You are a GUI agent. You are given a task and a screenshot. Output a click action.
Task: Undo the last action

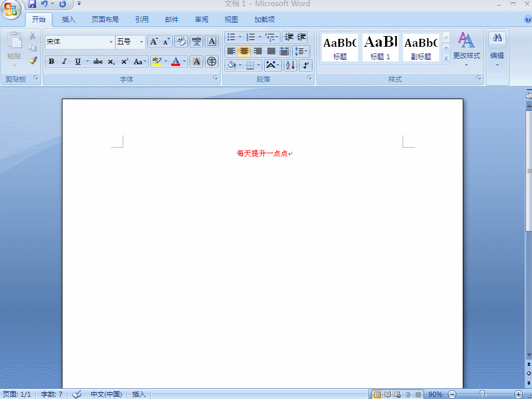pyautogui.click(x=44, y=4)
